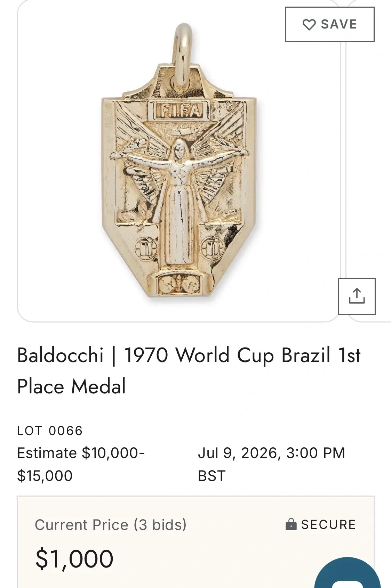The image size is (391, 588).
Task: Click the Jul 9, 2026 auction date
Action: 271,453
